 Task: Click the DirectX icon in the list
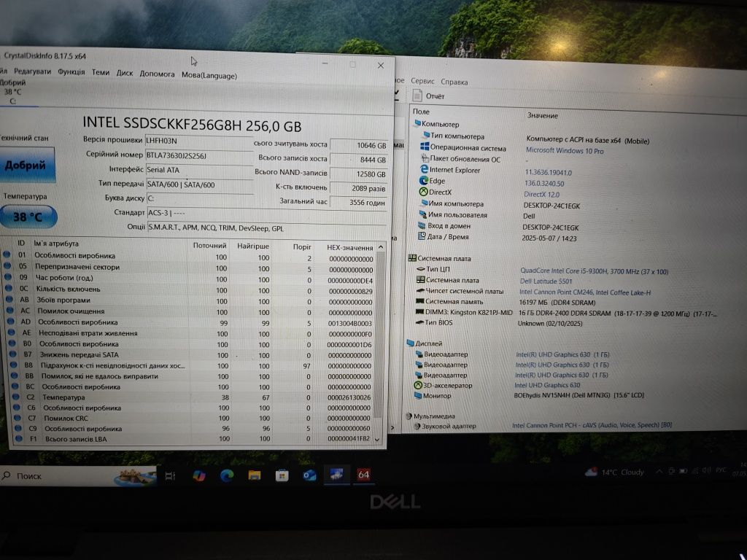click(x=423, y=192)
